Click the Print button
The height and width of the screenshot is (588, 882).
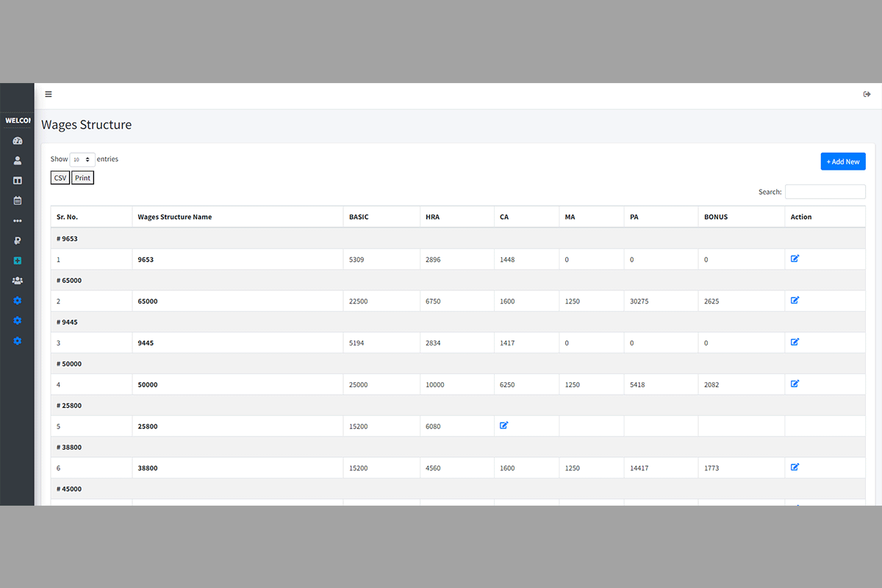(83, 178)
